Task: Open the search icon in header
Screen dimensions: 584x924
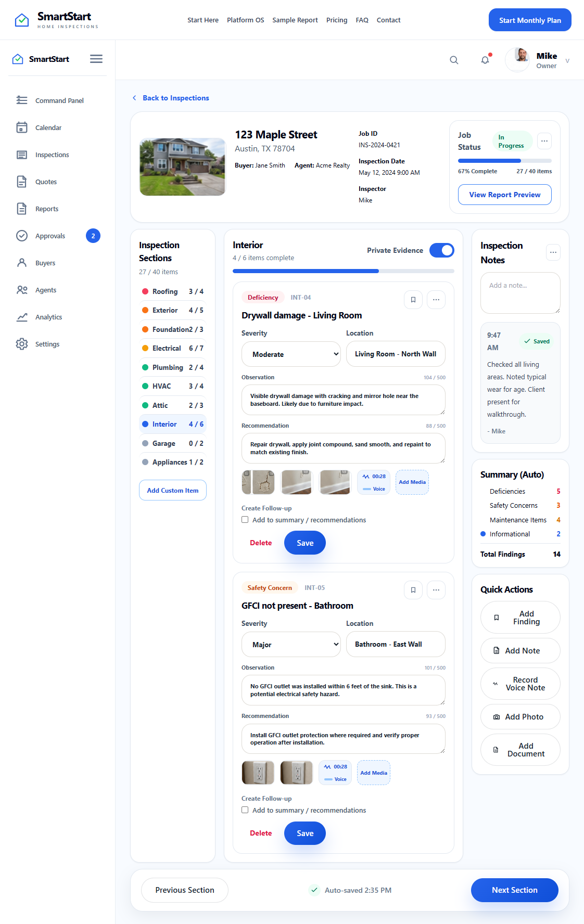Action: pos(454,60)
